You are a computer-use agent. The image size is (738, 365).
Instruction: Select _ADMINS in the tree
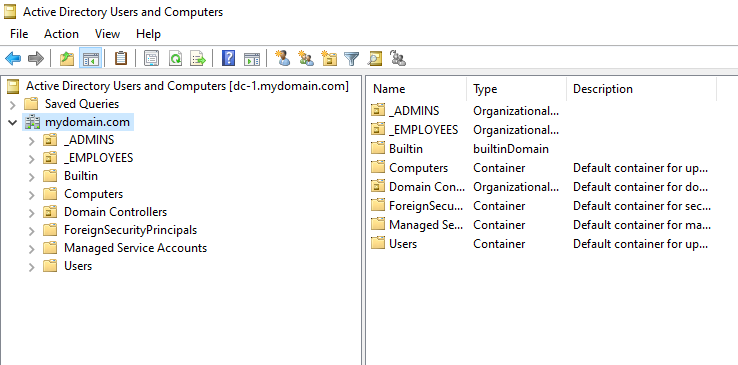coord(89,140)
